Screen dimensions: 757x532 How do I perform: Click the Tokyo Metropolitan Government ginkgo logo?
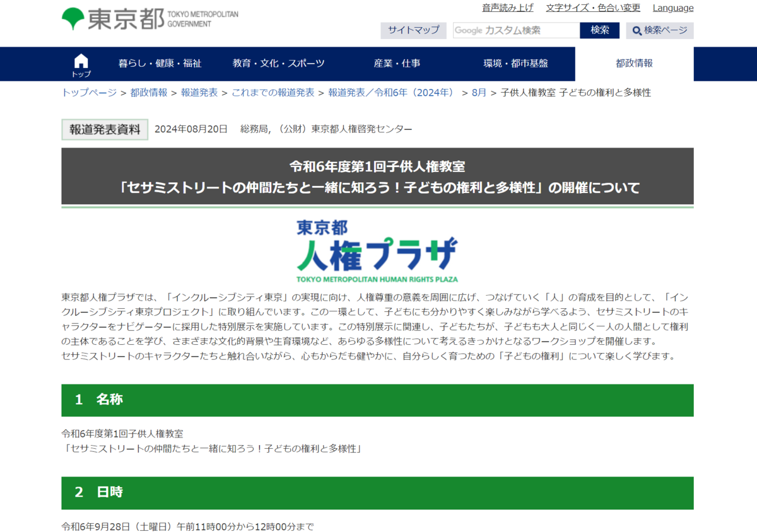pos(73,19)
